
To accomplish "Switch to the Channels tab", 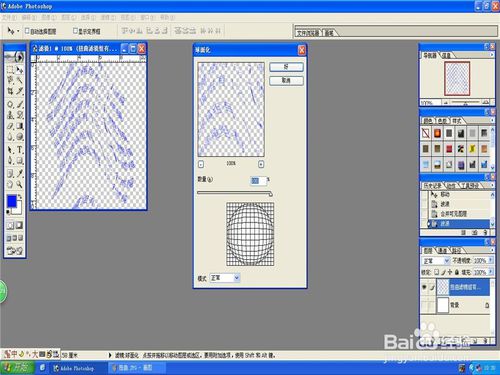I will (x=442, y=250).
